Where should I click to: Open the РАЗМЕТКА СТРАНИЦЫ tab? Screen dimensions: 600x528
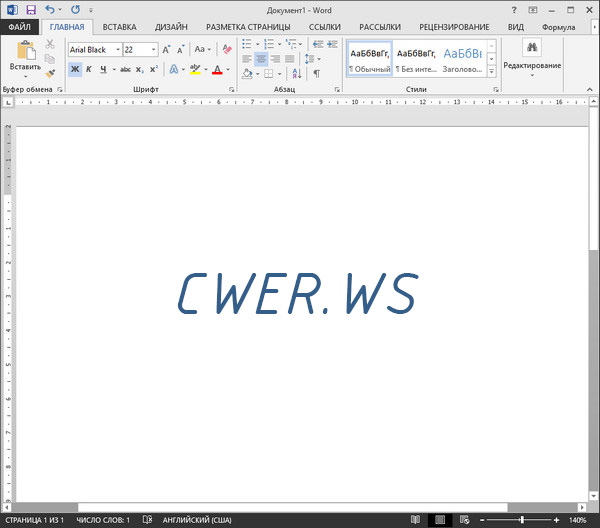coord(248,27)
